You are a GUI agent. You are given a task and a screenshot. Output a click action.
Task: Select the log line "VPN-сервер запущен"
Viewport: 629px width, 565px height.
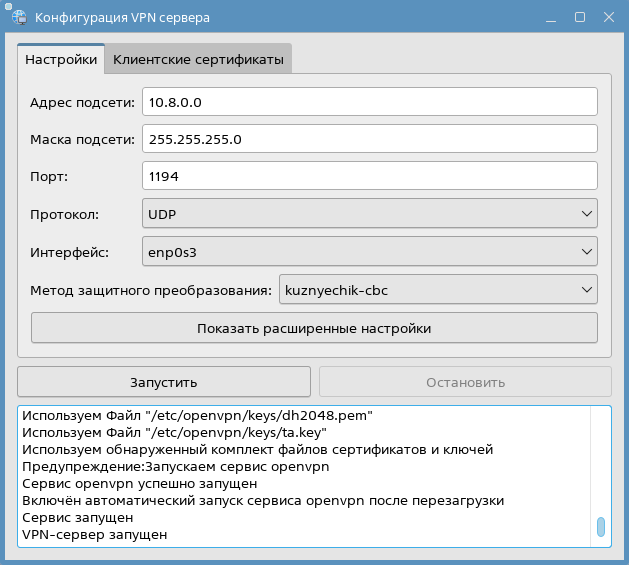95,535
